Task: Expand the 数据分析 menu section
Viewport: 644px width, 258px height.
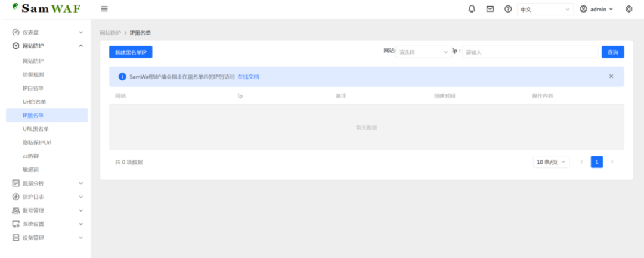Action: [47, 184]
